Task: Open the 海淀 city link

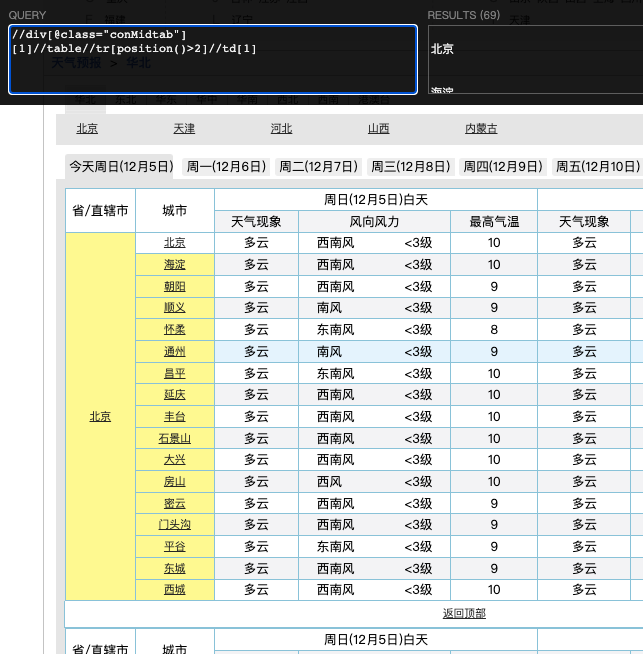Action: point(175,264)
